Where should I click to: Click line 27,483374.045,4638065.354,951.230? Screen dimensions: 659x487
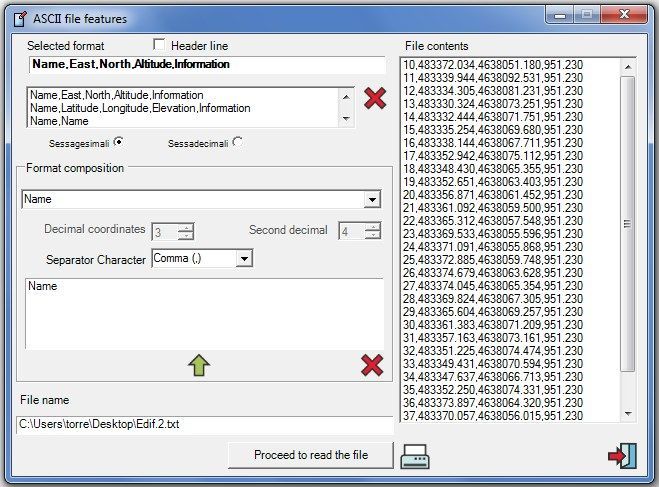(x=493, y=286)
